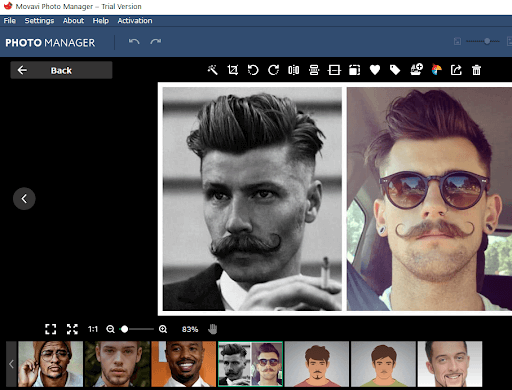Go Back to the gallery
The image size is (512, 390).
61,70
